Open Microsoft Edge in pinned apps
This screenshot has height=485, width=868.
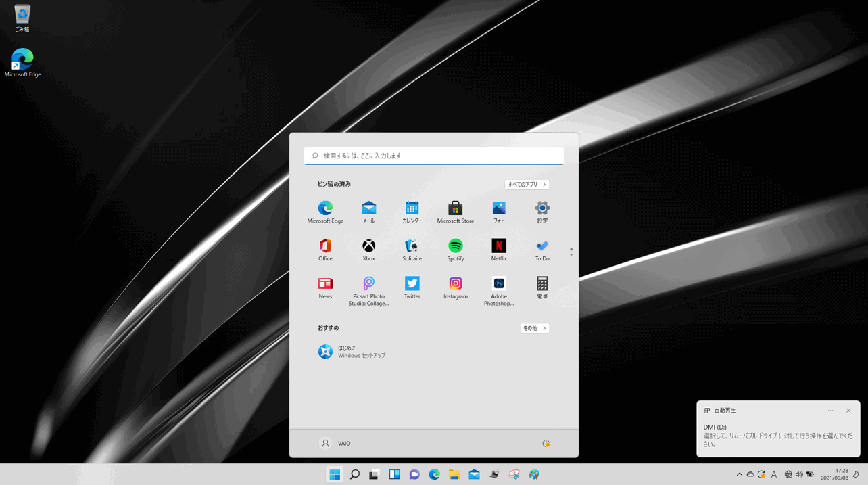pos(325,212)
